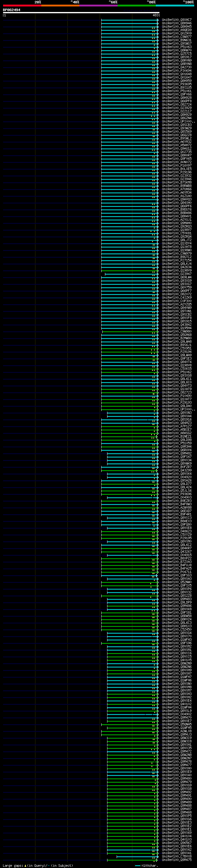Click the orange ~40% identity legend segment
This screenshot has width=197, height=868.
[x=60, y=6]
